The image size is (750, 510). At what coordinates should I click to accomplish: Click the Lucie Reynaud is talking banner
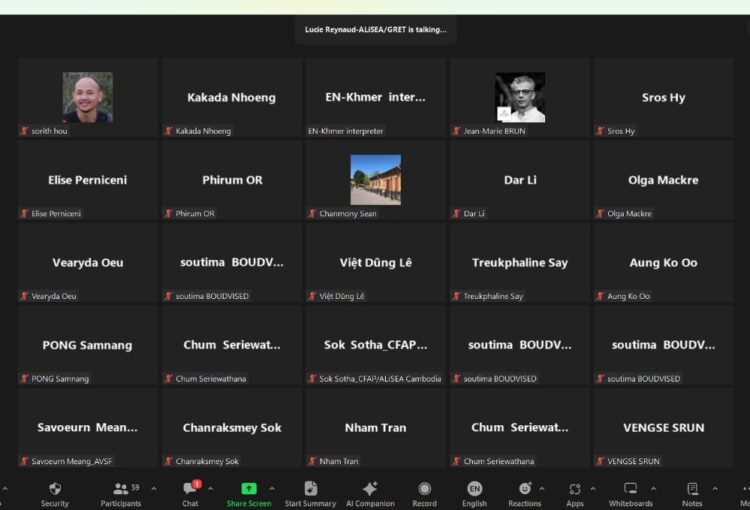coord(376,30)
